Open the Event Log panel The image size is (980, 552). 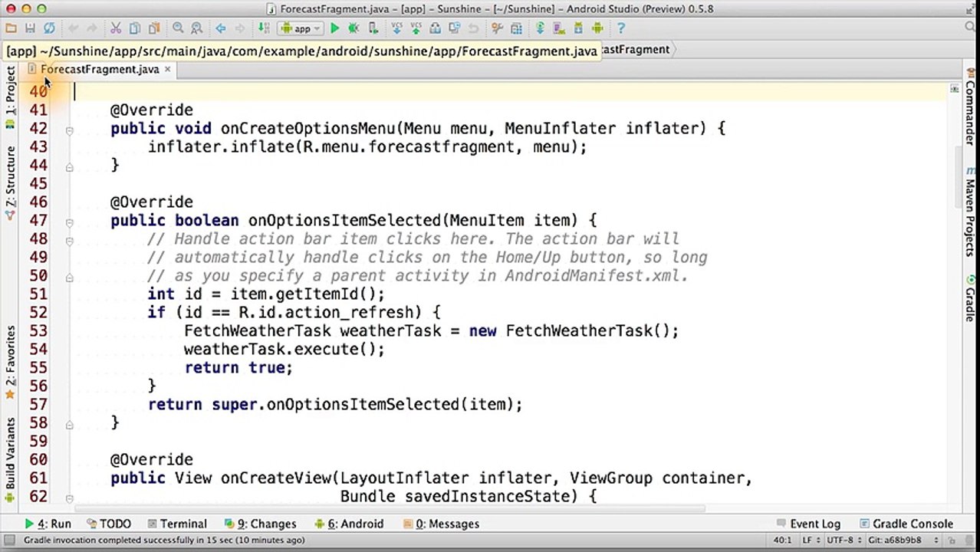point(808,524)
